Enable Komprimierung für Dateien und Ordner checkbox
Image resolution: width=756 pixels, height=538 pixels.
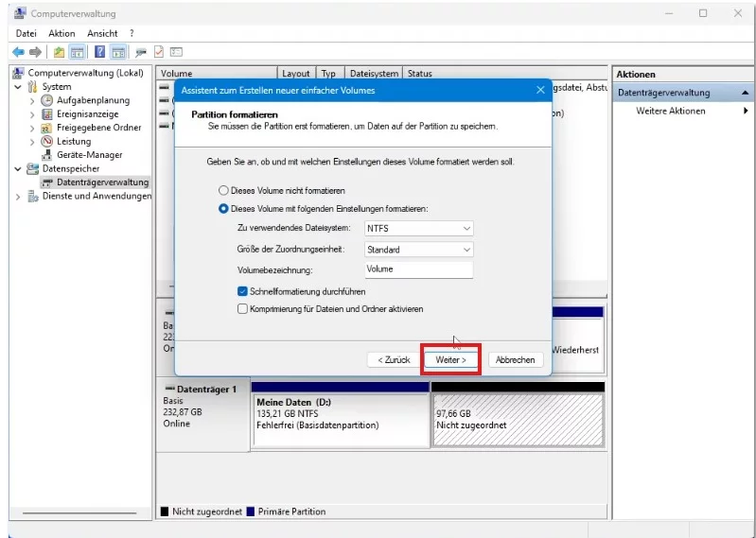click(x=242, y=309)
